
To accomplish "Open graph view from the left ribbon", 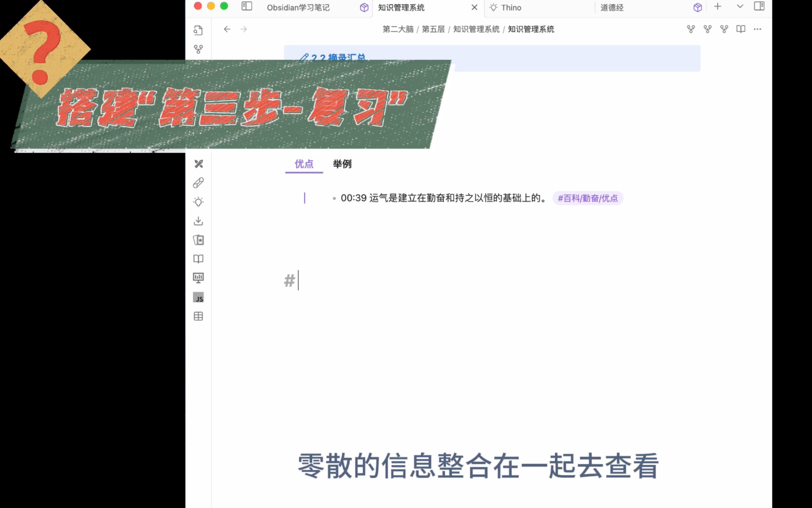I will (x=198, y=49).
